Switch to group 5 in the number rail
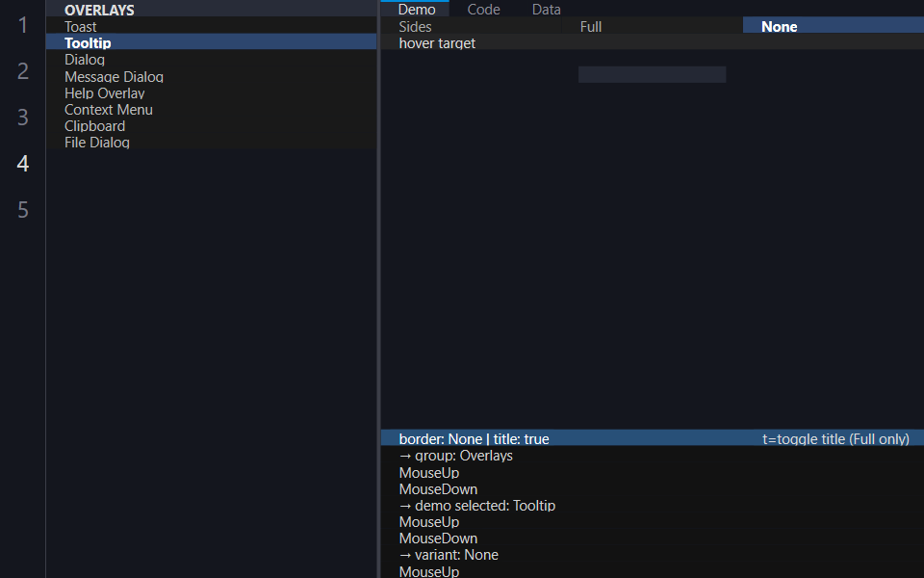This screenshot has height=578, width=924. (23, 210)
